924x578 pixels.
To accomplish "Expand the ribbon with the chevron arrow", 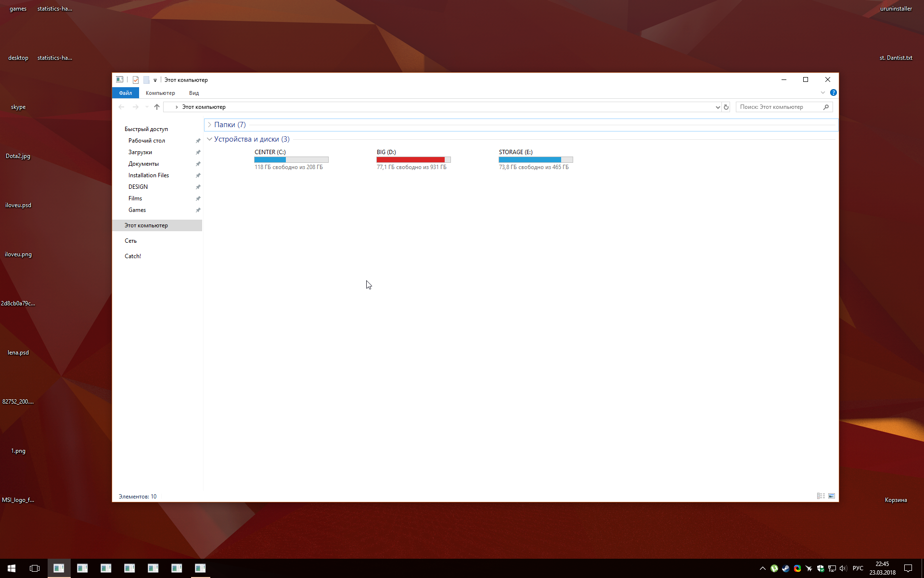I will [823, 92].
